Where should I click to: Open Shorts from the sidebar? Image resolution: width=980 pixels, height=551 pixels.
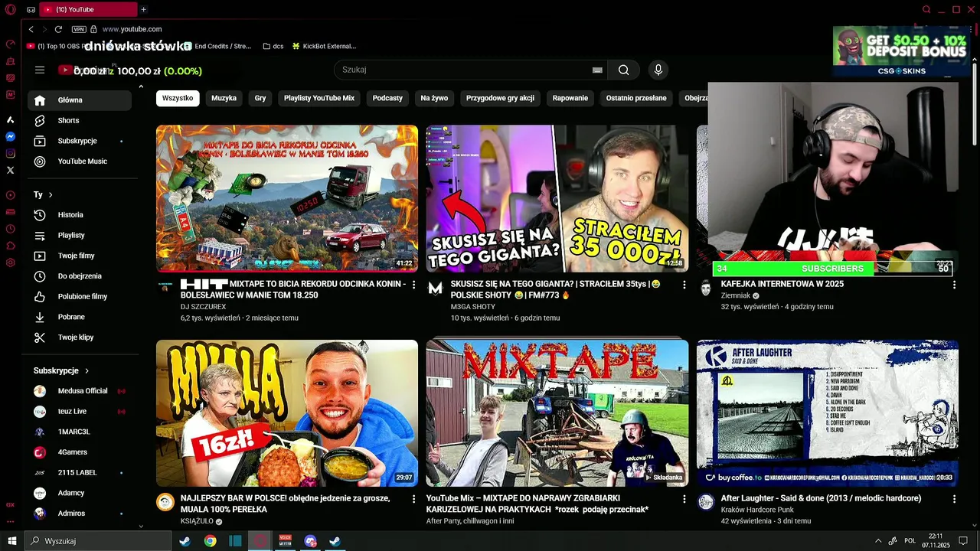pos(80,120)
